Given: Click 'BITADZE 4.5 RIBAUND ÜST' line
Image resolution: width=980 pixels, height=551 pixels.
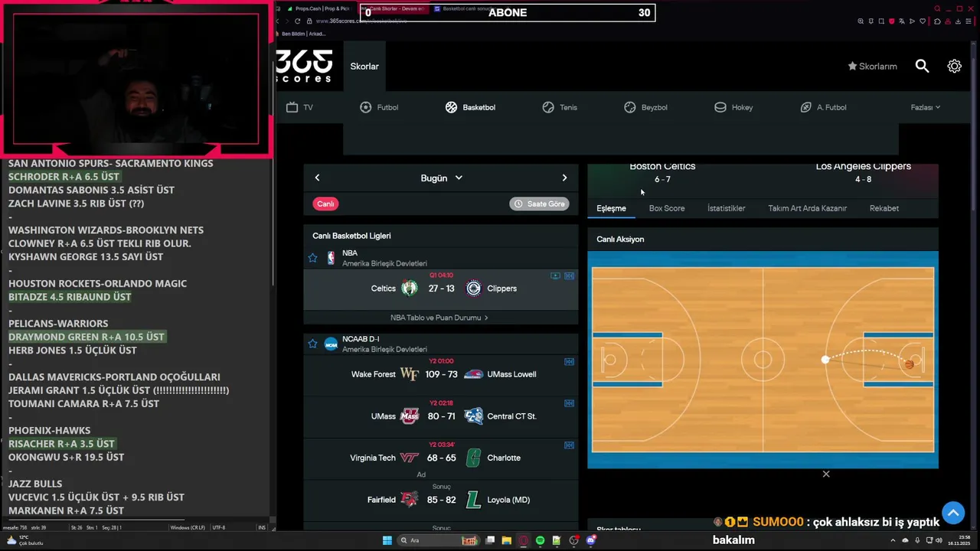Looking at the screenshot, I should (x=70, y=297).
